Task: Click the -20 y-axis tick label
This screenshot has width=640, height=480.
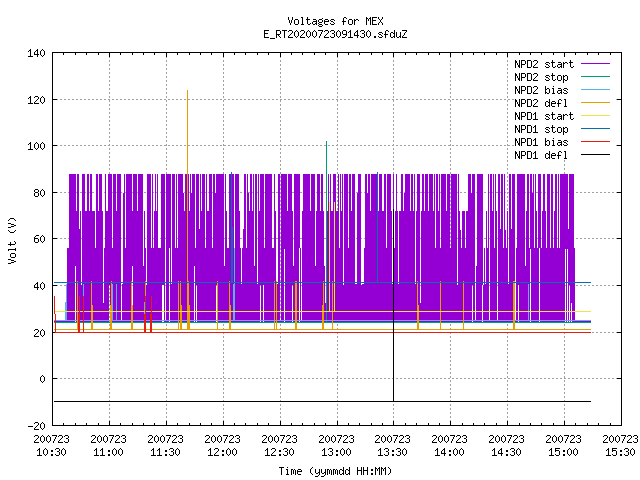Action: tap(36, 426)
